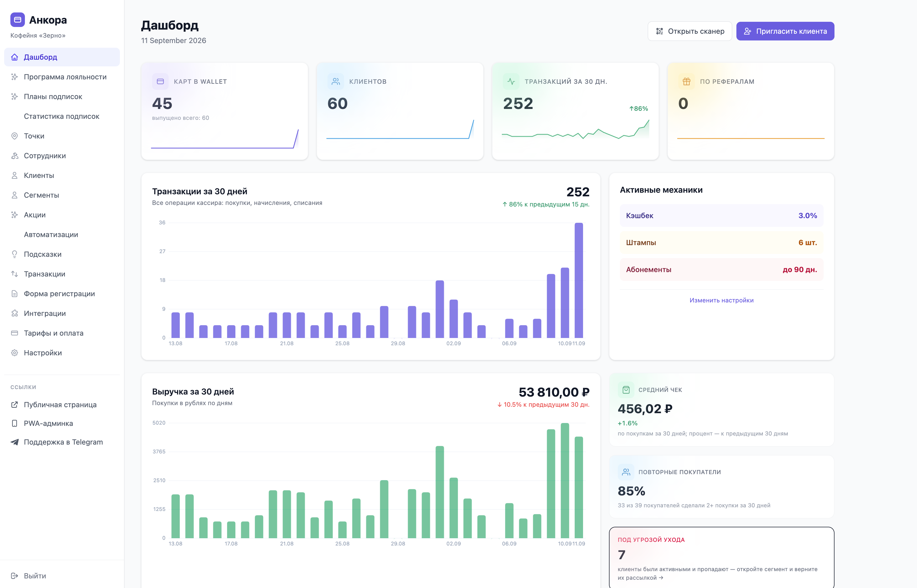Open the Публичная страница link
Viewport: 917px width, 588px height.
pyautogui.click(x=62, y=405)
